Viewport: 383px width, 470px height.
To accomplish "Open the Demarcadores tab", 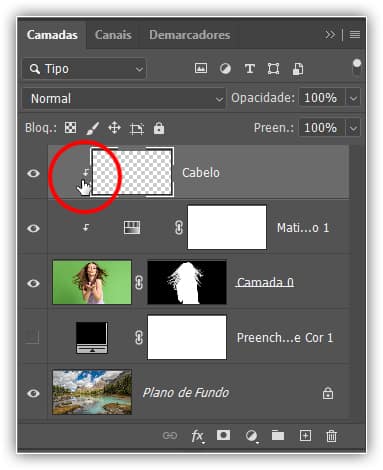I will [190, 35].
